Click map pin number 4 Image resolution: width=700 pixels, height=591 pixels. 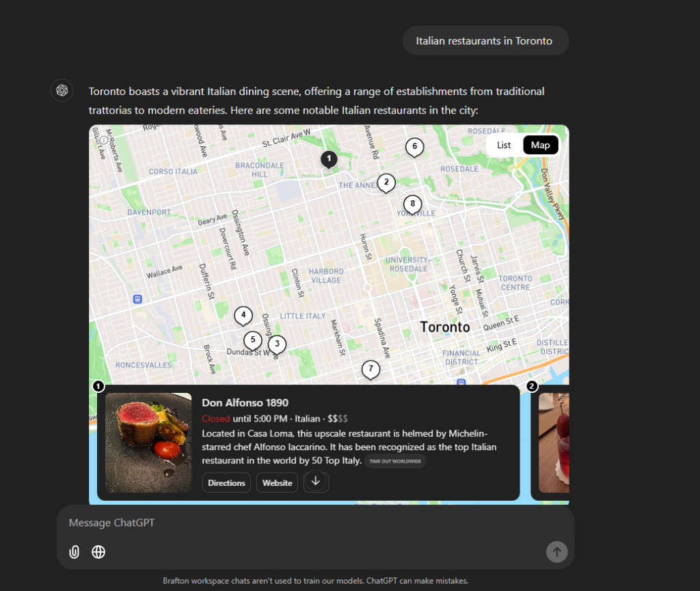tap(243, 316)
